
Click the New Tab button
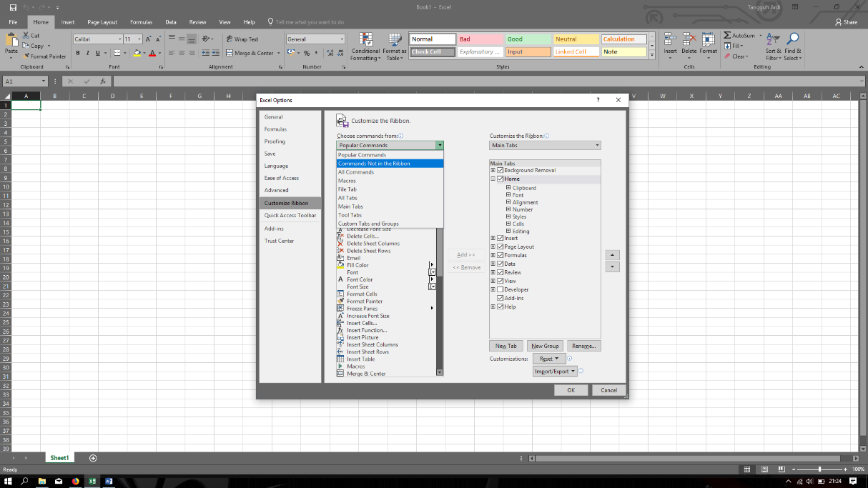pos(505,345)
